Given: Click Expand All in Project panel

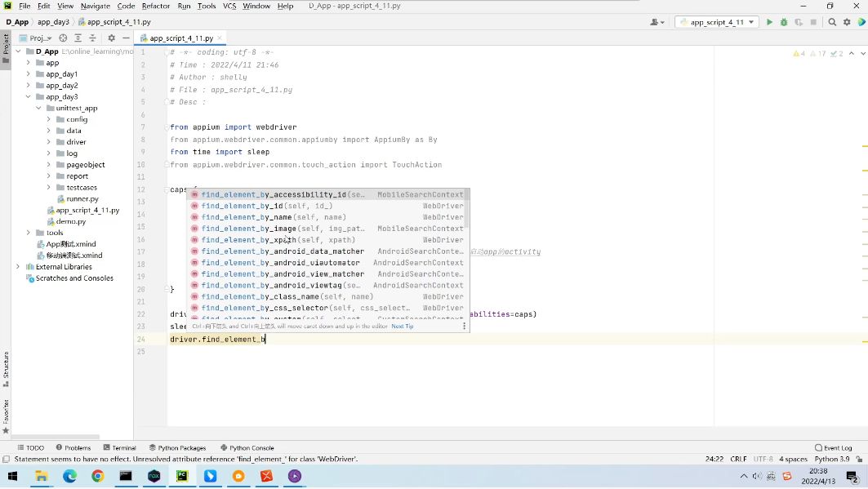Looking at the screenshot, I should tap(78, 38).
